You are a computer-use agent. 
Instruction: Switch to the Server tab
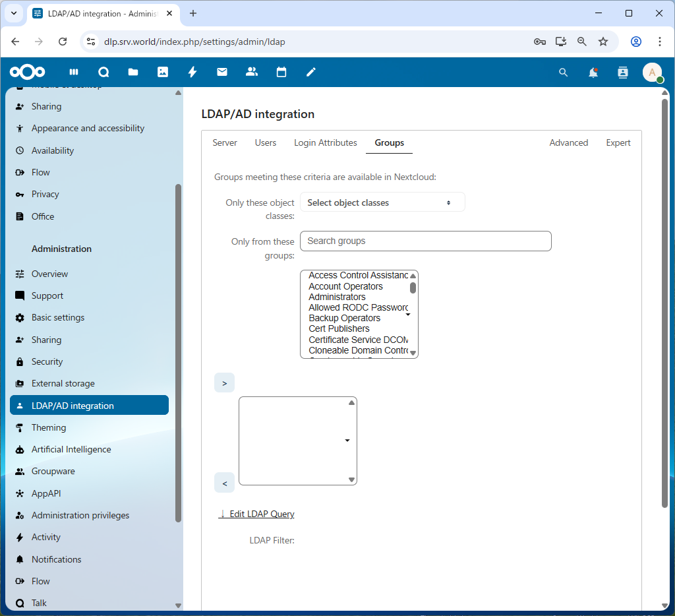pos(225,142)
